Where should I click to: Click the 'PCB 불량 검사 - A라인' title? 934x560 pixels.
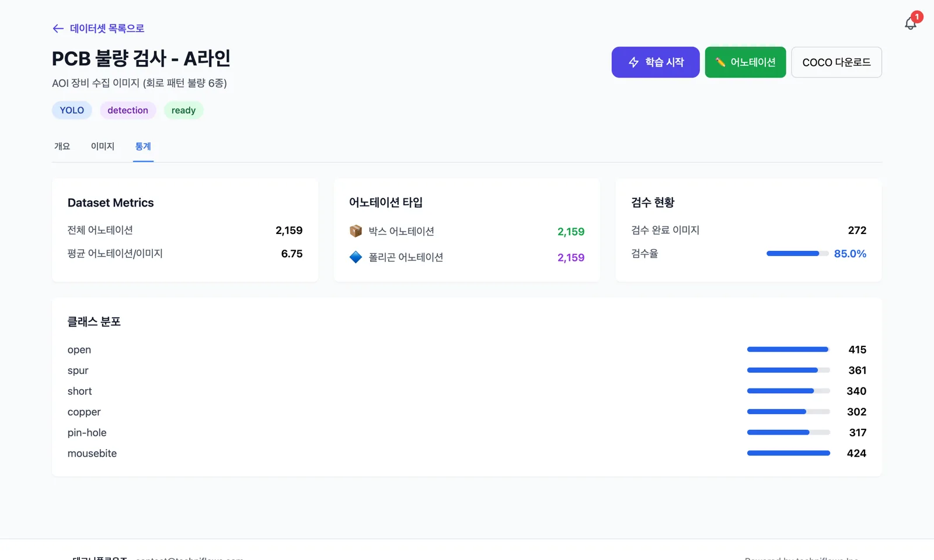point(141,58)
